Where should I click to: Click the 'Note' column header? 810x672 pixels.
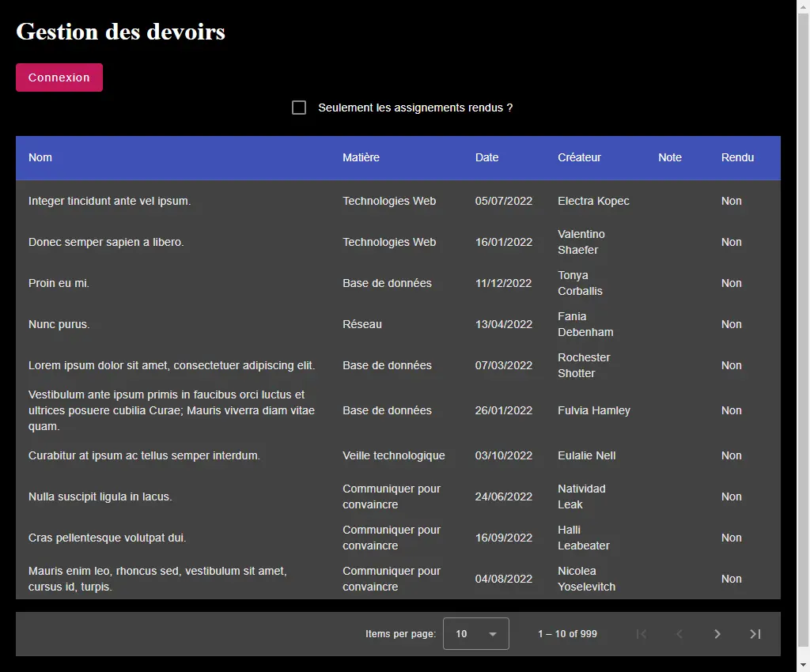(x=670, y=157)
